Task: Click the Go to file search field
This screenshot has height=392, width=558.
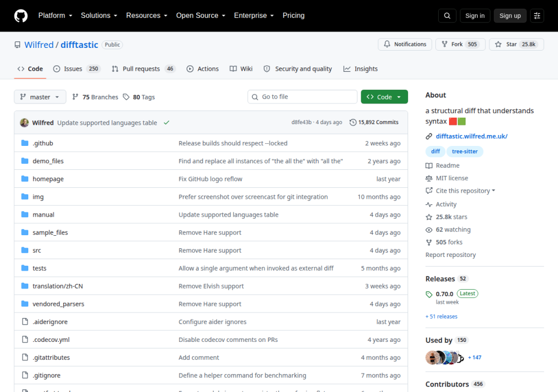Action: tap(302, 97)
